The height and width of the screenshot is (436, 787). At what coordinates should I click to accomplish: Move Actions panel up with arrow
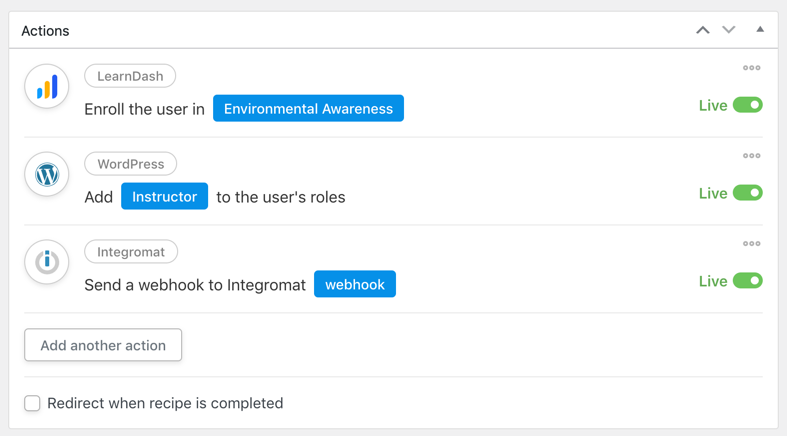703,30
